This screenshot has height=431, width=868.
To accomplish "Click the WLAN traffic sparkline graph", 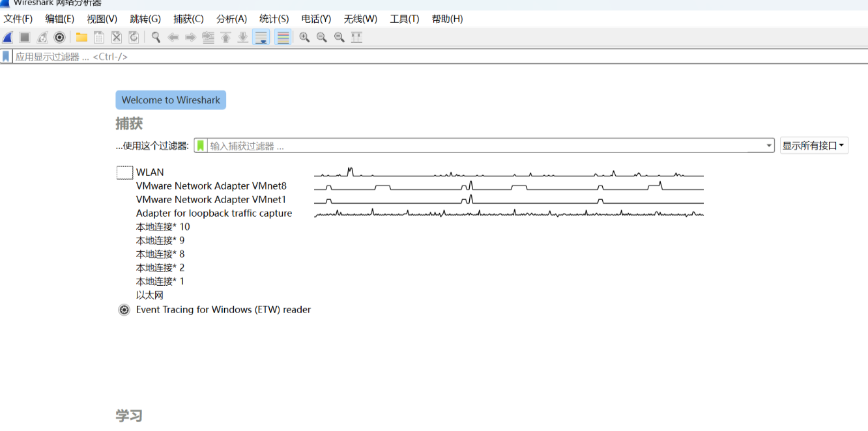I will 509,173.
